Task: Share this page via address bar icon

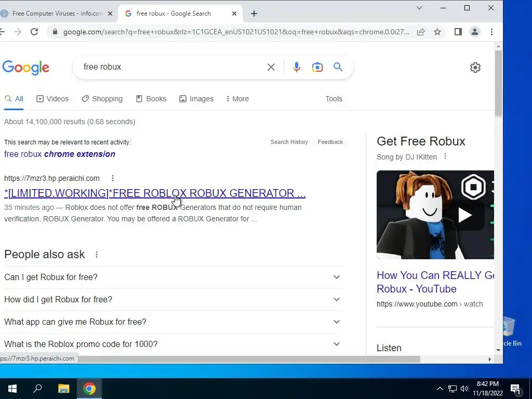Action: [x=421, y=32]
